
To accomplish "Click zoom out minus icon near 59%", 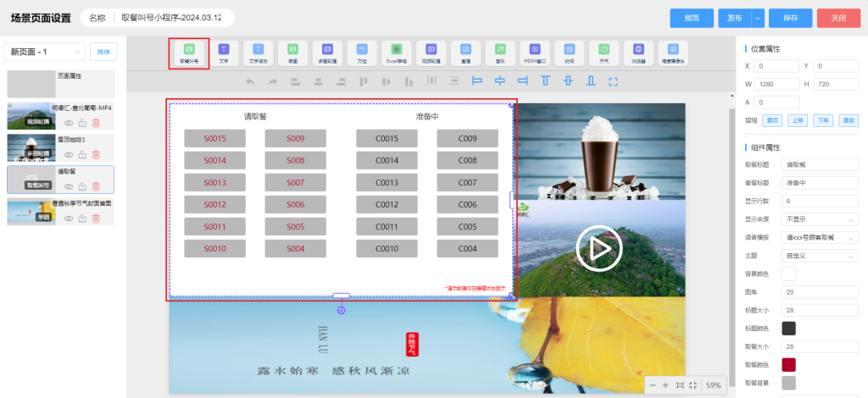I will coord(653,385).
